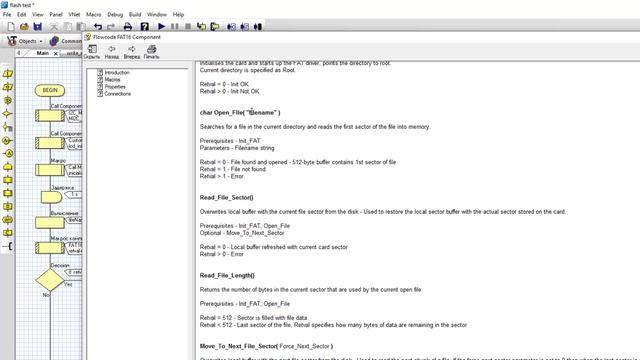Open the Properties help topic
Image resolution: width=640 pixels, height=360 pixels.
(115, 87)
